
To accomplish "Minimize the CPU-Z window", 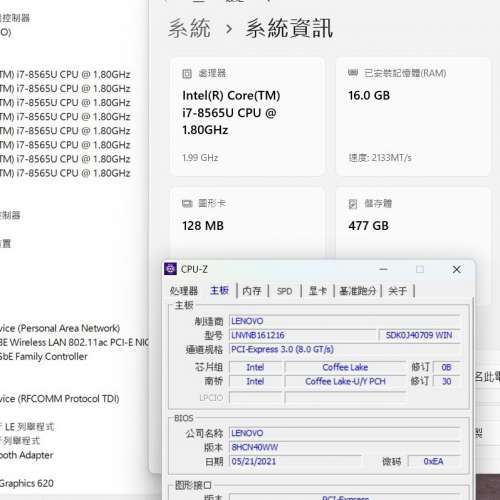I will point(384,269).
